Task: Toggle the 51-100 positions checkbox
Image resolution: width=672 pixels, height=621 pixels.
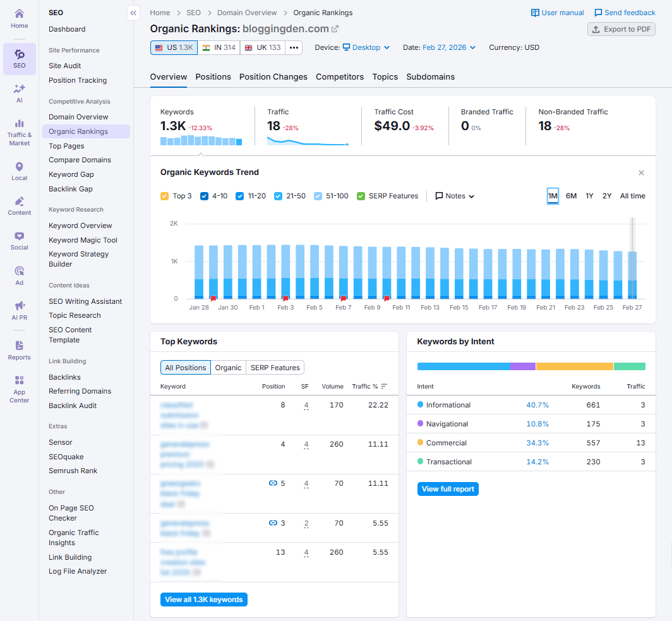Action: pos(318,196)
